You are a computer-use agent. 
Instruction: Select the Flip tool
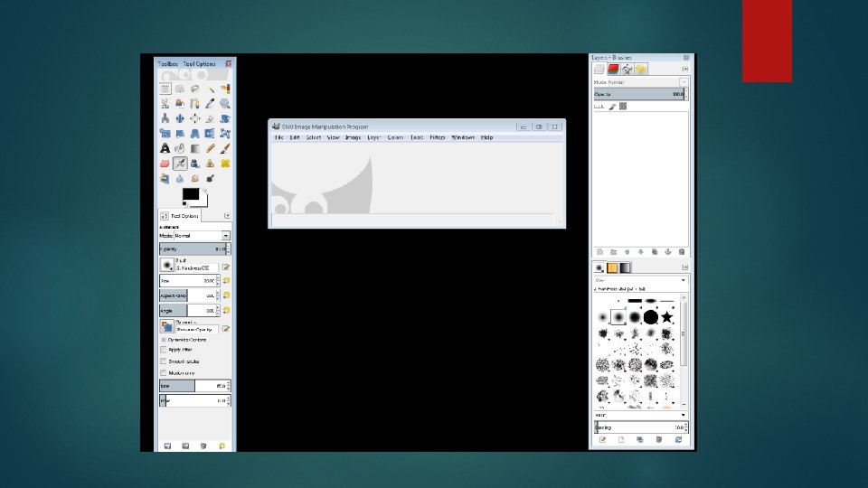(x=211, y=134)
